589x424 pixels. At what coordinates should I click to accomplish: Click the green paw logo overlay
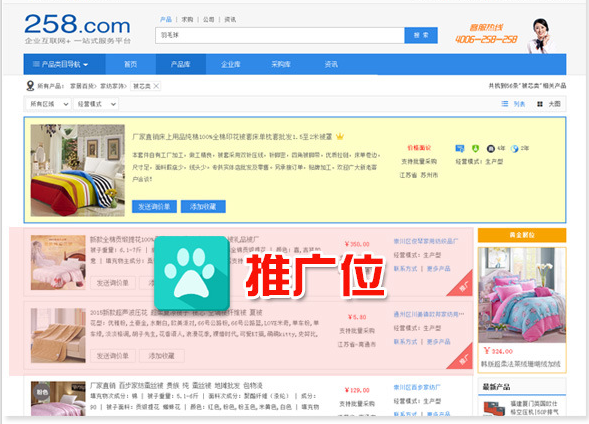click(192, 273)
